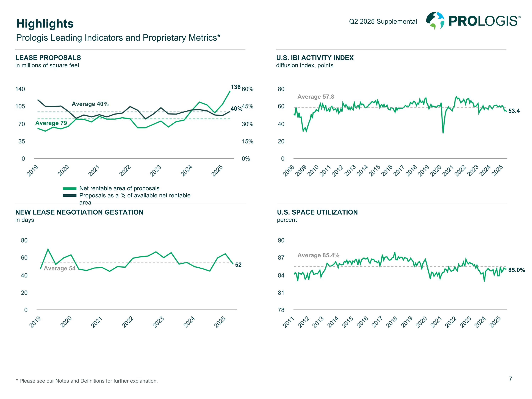Screen dimensions: 532x399
Task: Click the Average 57.8 annotation
Action: click(315, 97)
